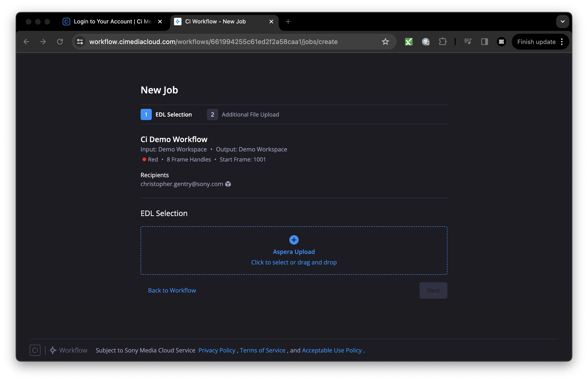588x381 pixels.
Task: Click the macOS red close window button
Action: (x=28, y=22)
